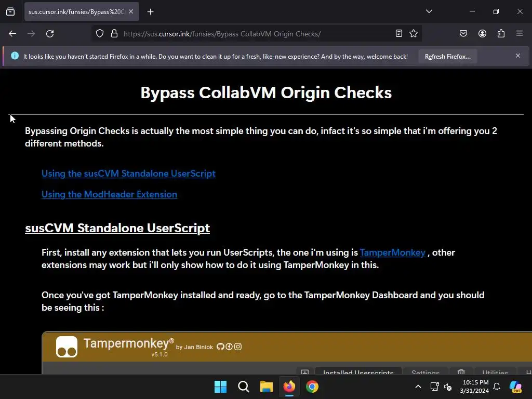Screen dimensions: 532x399
Task: Select the Settings tab in Tampermonkey
Action: (x=425, y=371)
